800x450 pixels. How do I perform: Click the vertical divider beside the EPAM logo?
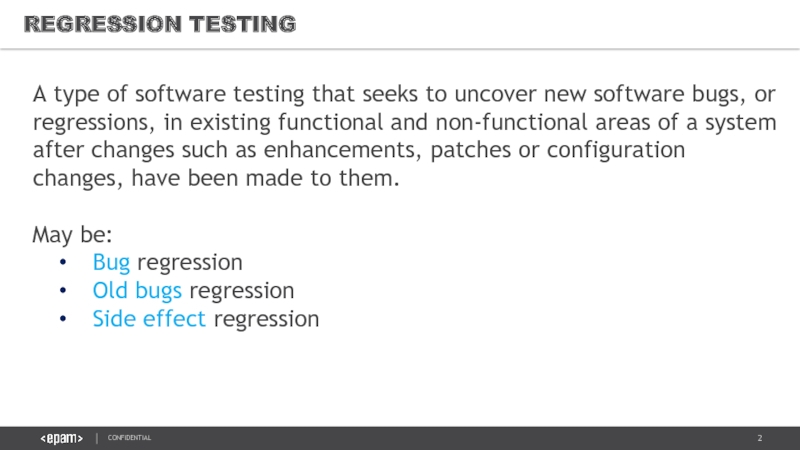pyautogui.click(x=97, y=439)
